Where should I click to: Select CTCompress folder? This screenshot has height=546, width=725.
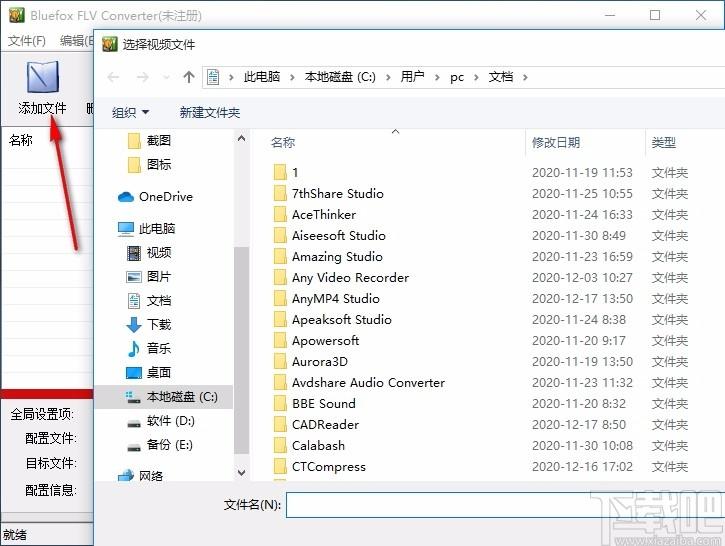tap(319, 467)
